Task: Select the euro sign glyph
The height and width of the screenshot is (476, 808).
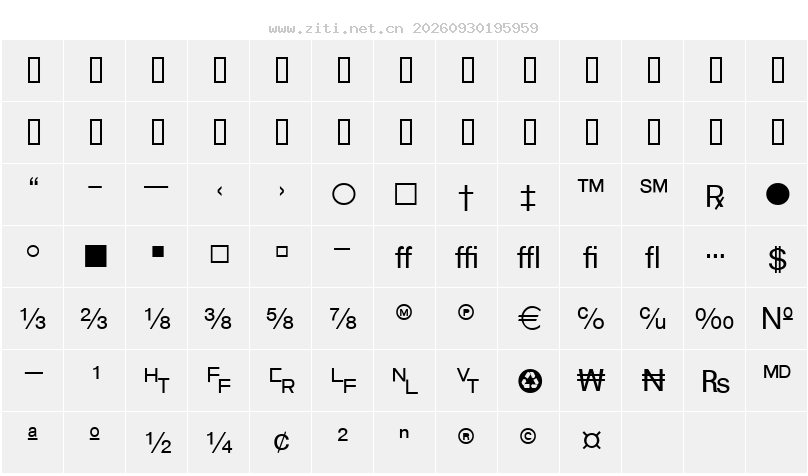Action: (x=529, y=318)
